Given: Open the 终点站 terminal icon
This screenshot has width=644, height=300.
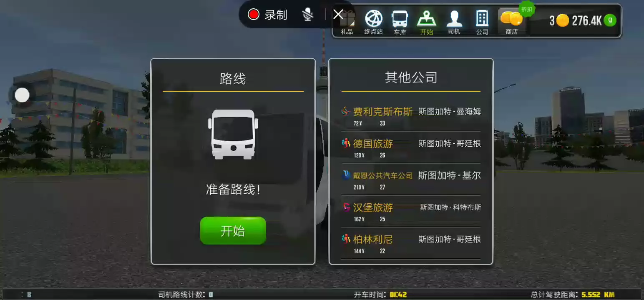Looking at the screenshot, I should point(374,22).
